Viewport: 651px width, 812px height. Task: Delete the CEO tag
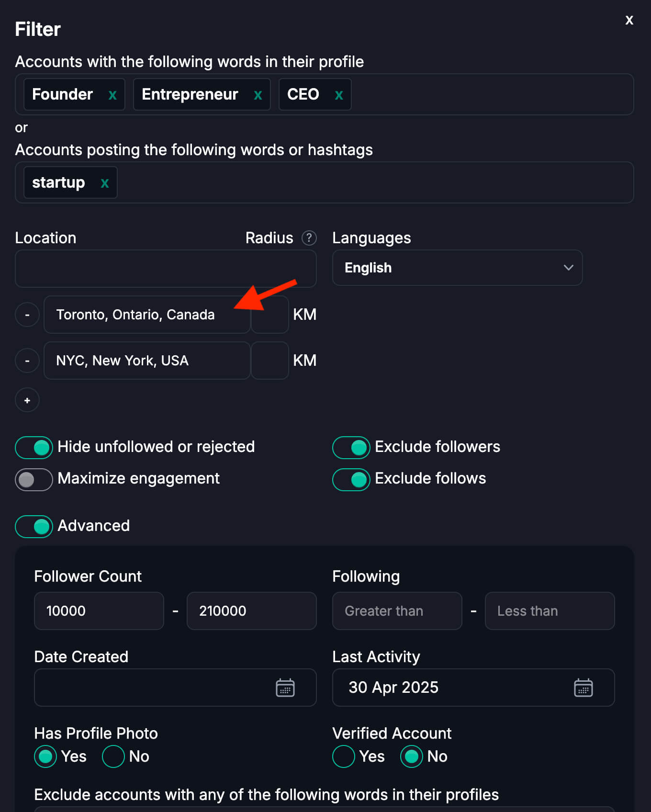339,95
